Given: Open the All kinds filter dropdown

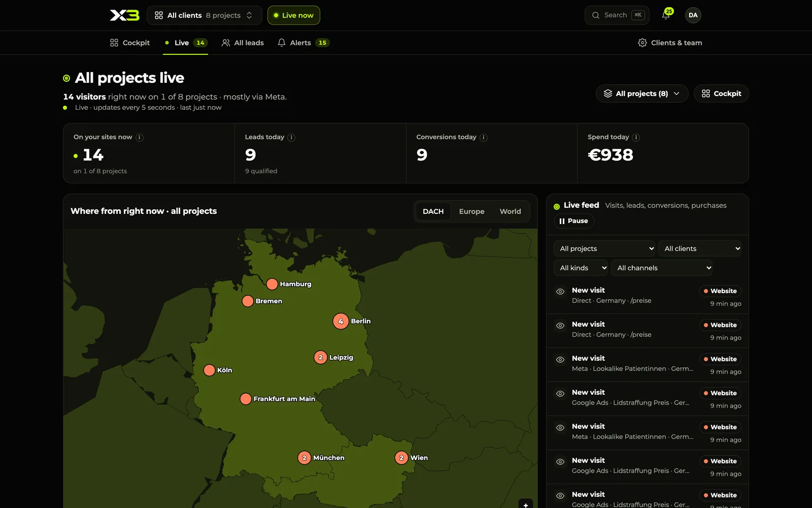Looking at the screenshot, I should pos(581,268).
